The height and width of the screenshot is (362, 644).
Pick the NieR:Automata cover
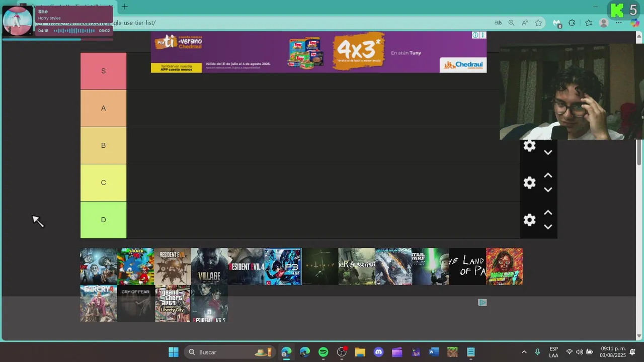click(357, 266)
